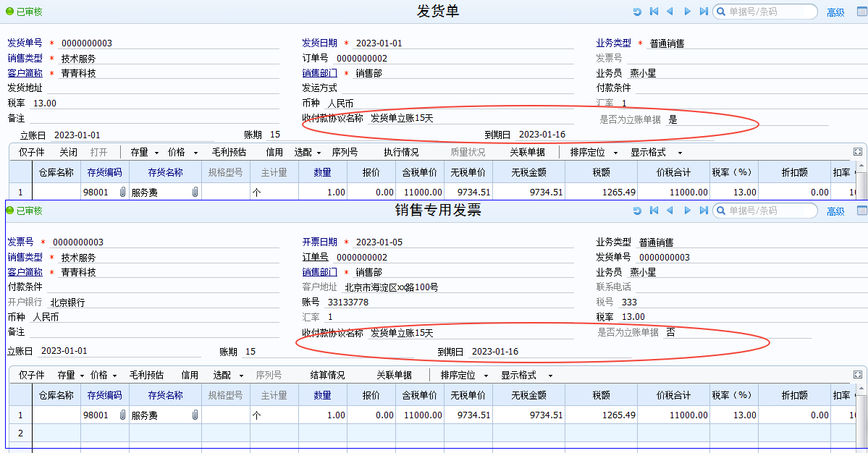
Task: Open 序列号 in 发货单 toolbar
Action: (x=345, y=152)
